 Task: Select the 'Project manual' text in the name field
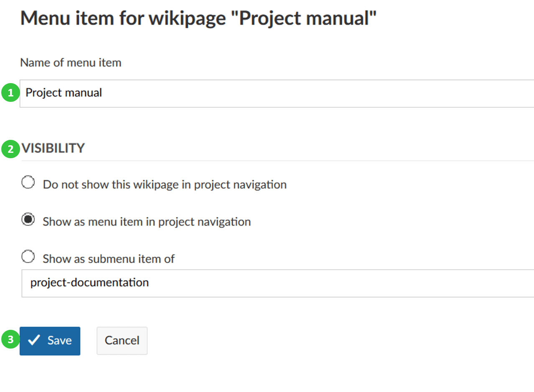pos(63,93)
